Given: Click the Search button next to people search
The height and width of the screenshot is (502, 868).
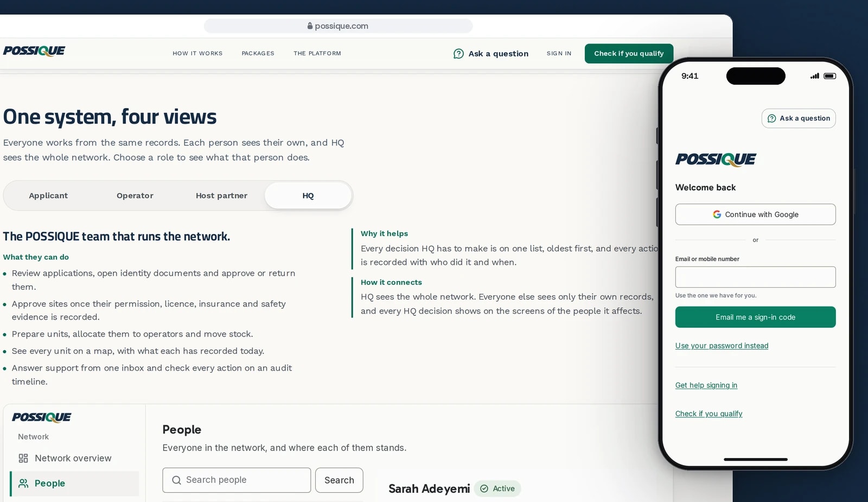Looking at the screenshot, I should (x=339, y=480).
